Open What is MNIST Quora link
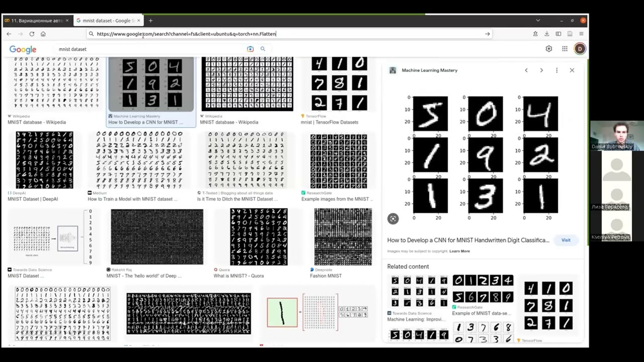 pyautogui.click(x=239, y=276)
